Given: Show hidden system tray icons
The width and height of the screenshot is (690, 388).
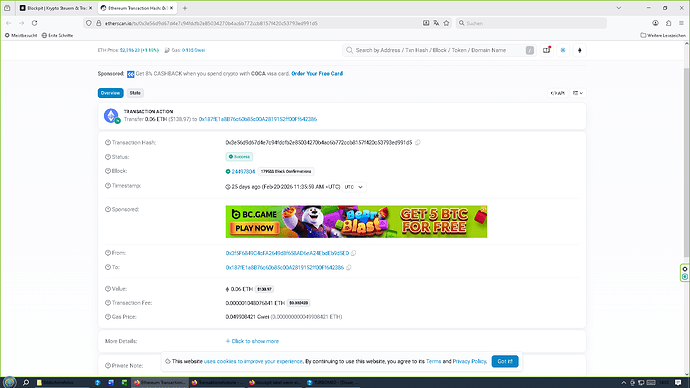Looking at the screenshot, I should pos(623,382).
